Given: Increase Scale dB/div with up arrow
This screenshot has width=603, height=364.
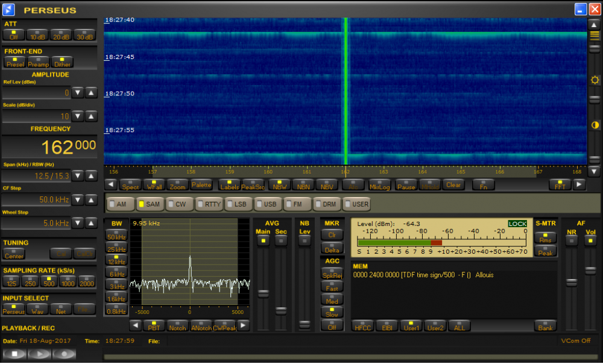Looking at the screenshot, I should (91, 116).
